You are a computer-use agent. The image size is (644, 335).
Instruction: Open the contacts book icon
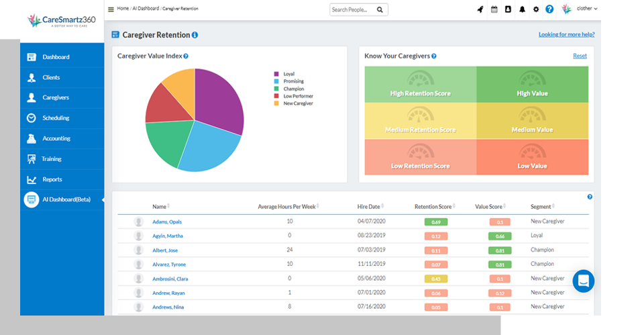(508, 9)
